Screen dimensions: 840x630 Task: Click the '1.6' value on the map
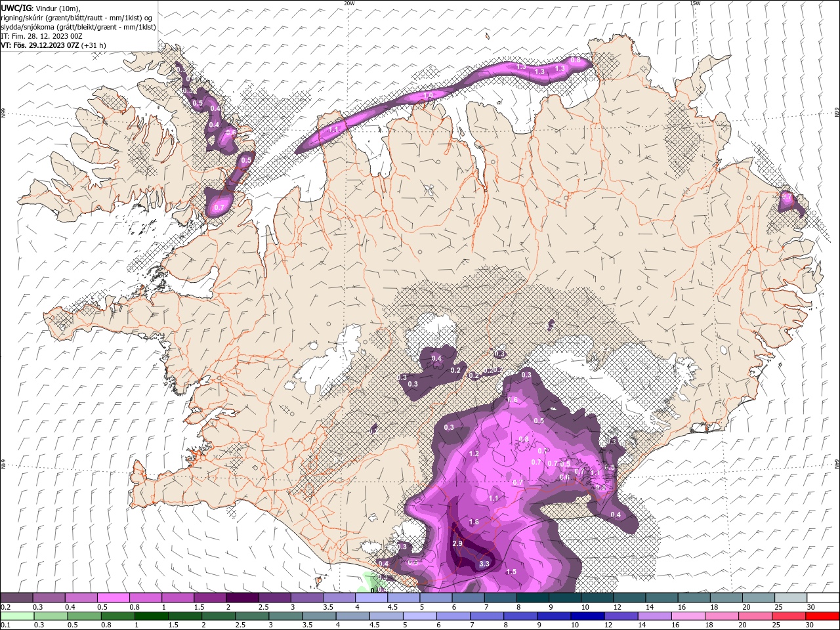(474, 522)
